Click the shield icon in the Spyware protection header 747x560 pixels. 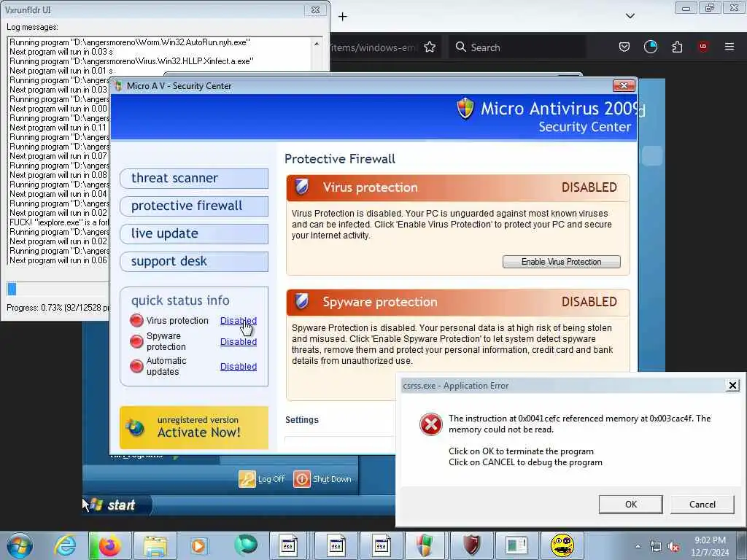pos(301,301)
